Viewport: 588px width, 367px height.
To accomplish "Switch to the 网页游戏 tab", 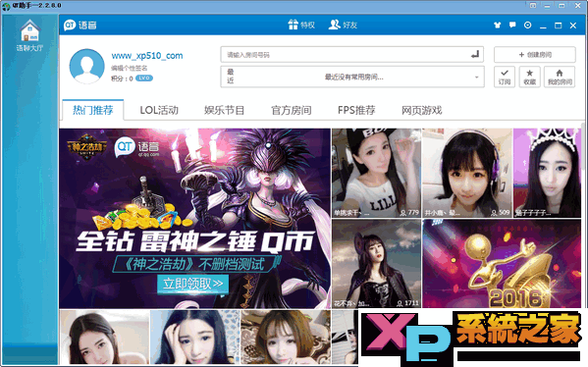I will (421, 110).
